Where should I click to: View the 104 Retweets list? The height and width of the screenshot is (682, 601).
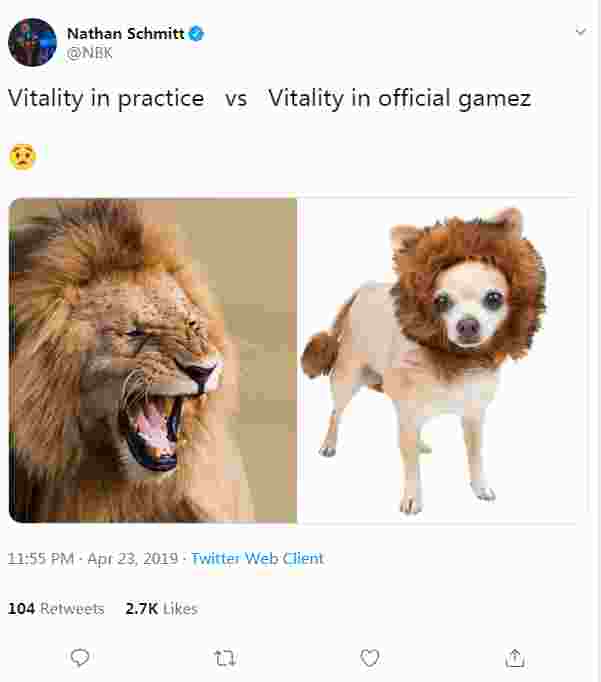click(x=56, y=608)
